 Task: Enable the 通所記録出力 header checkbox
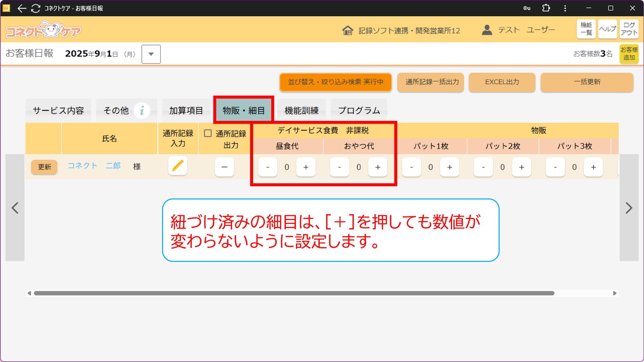tap(208, 133)
